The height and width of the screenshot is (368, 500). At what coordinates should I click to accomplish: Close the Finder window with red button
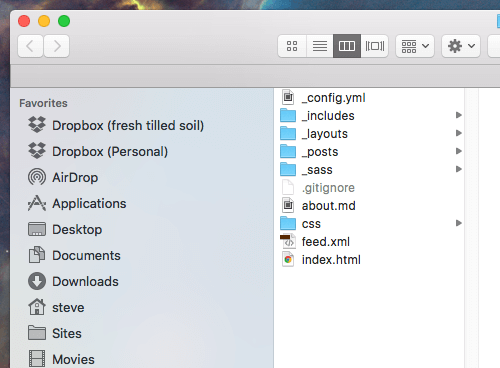tap(24, 21)
